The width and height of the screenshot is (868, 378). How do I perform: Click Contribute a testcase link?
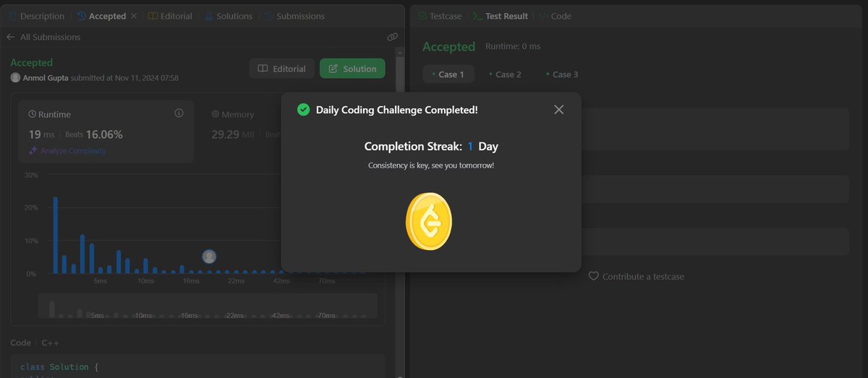pyautogui.click(x=643, y=276)
